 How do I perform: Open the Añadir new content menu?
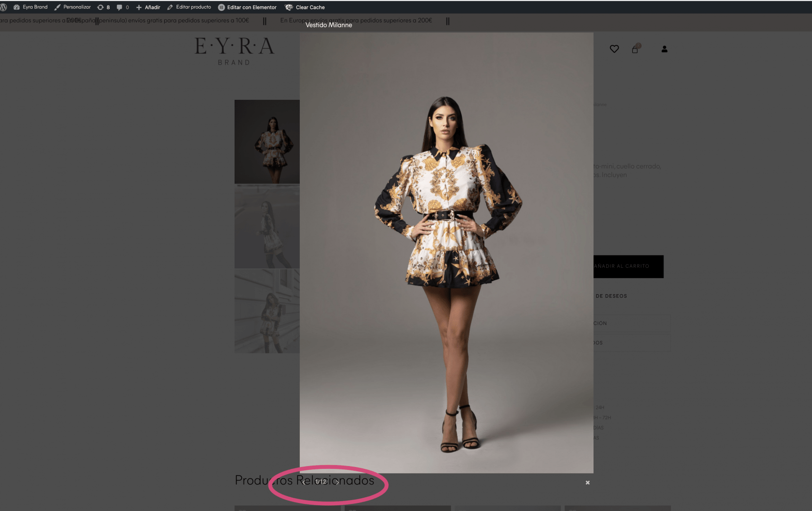point(148,7)
